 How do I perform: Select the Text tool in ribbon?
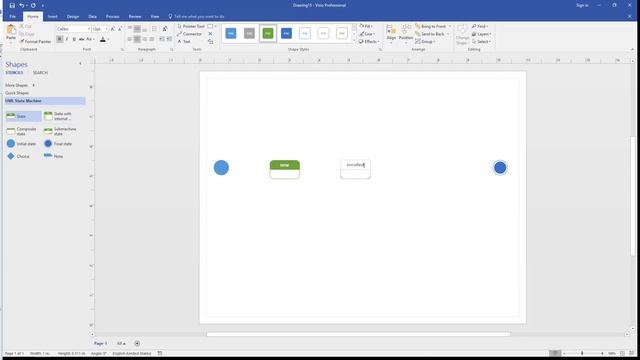point(184,42)
